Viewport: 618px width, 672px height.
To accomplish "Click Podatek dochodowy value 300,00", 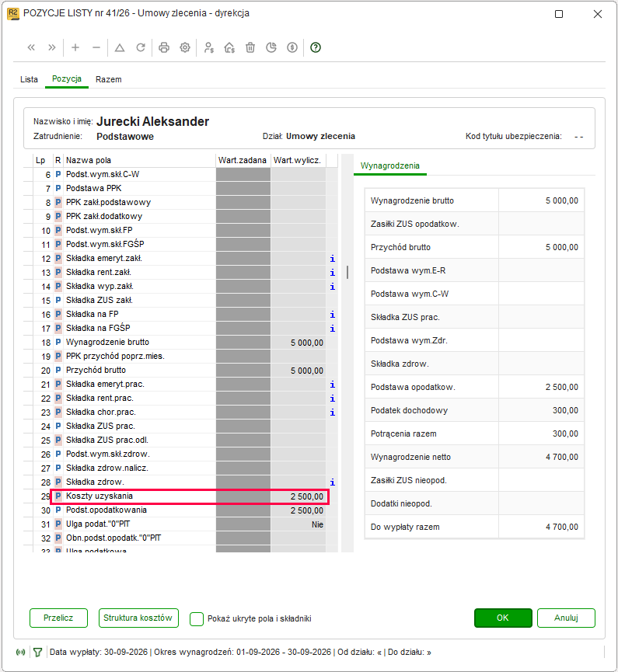I will 565,410.
